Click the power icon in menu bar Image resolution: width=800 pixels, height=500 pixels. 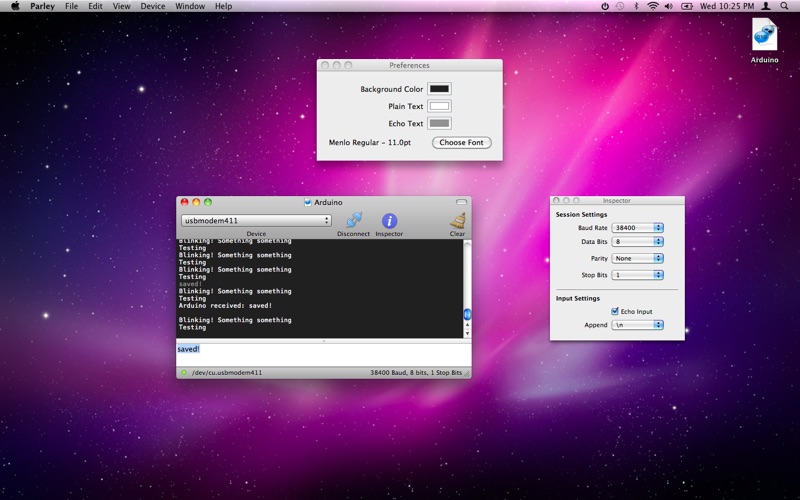(605, 6)
